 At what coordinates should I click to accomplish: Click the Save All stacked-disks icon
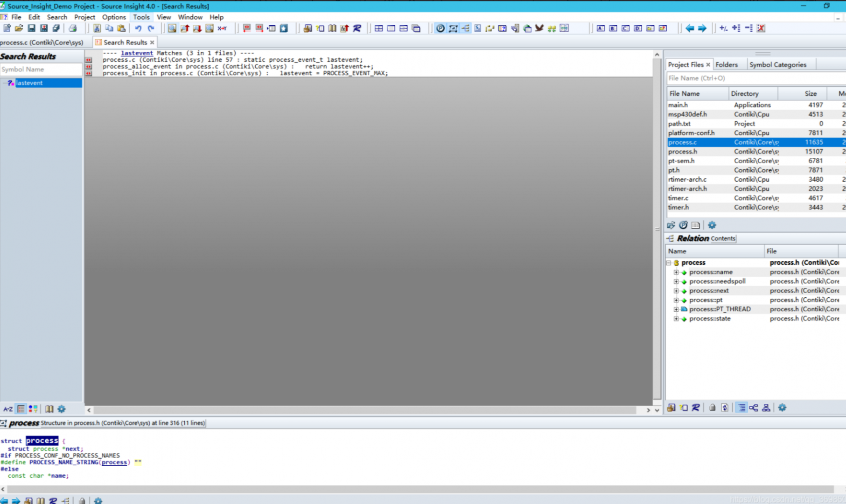click(x=56, y=28)
